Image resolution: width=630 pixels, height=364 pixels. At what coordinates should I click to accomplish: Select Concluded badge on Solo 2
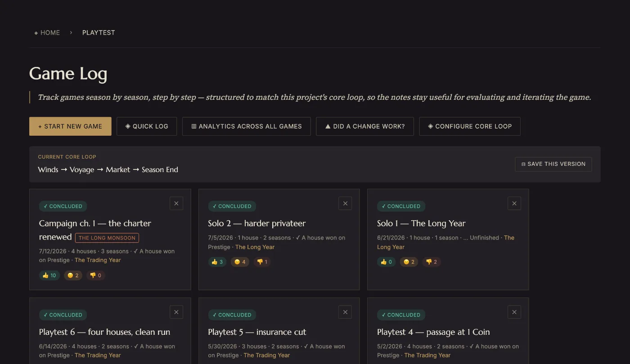point(232,206)
